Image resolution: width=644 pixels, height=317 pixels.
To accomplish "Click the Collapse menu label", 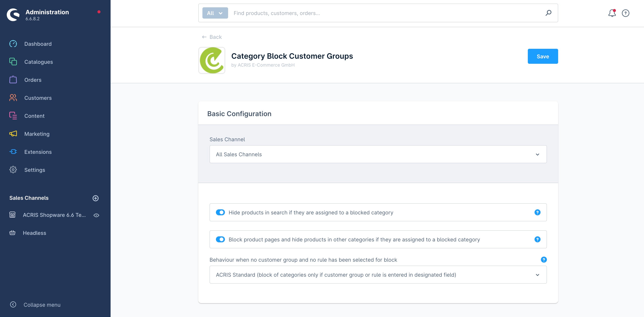I will click(42, 305).
